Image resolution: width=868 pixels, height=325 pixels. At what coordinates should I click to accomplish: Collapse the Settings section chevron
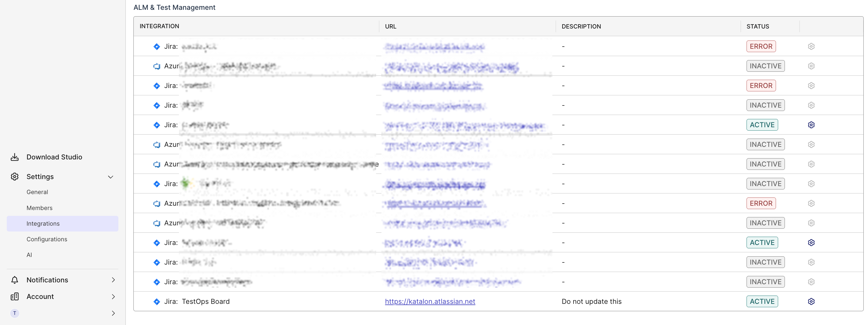[110, 177]
